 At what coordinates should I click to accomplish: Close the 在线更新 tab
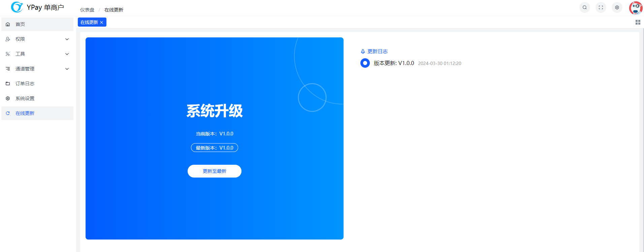(102, 23)
